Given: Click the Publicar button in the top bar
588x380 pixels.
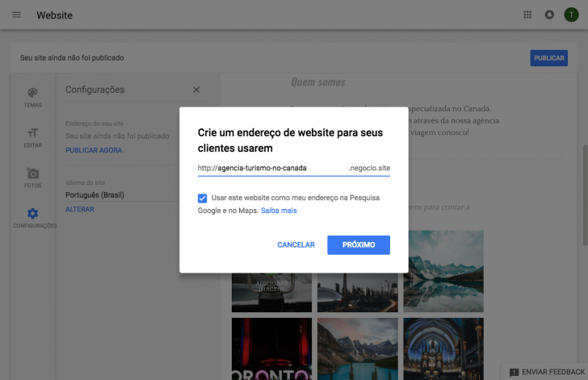Looking at the screenshot, I should pos(548,58).
